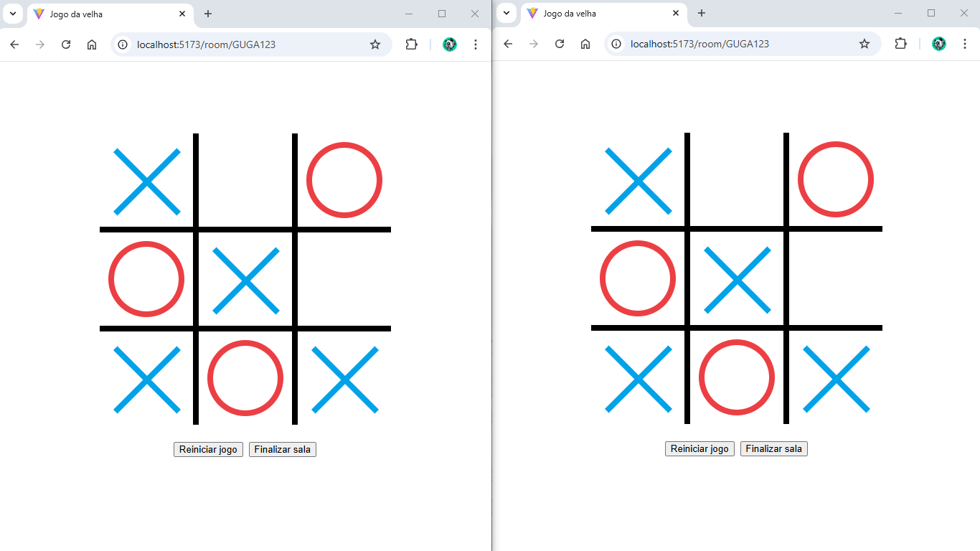The image size is (980, 551).
Task: View site information icon in the left address bar
Action: [123, 44]
